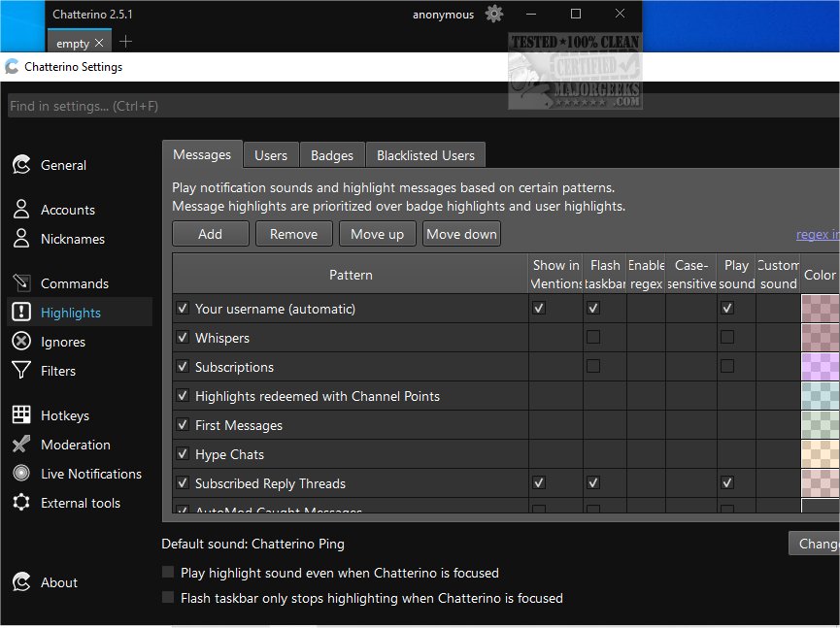
Task: Toggle the Your username pattern checkbox
Action: coord(183,309)
